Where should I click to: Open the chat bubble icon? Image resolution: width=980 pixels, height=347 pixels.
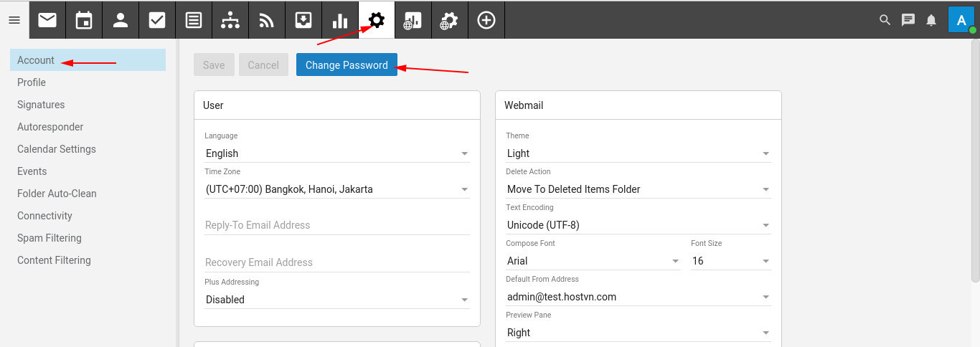pyautogui.click(x=908, y=20)
